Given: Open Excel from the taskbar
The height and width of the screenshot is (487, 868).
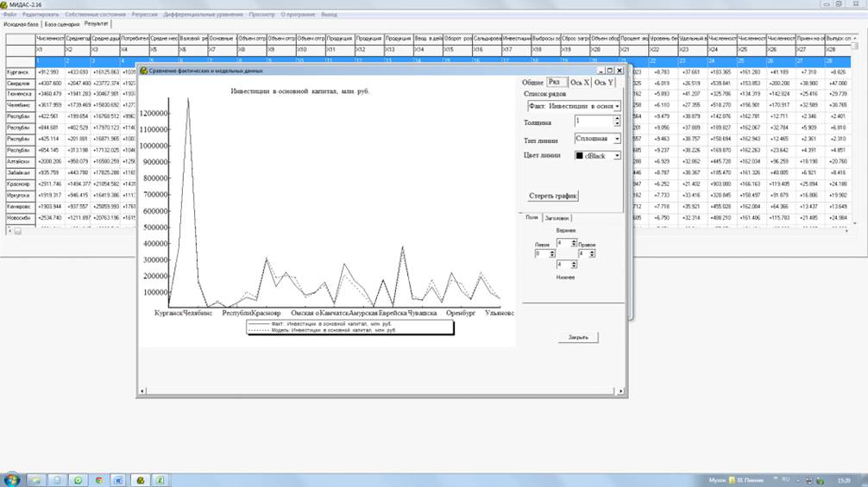Looking at the screenshot, I should coord(160,479).
